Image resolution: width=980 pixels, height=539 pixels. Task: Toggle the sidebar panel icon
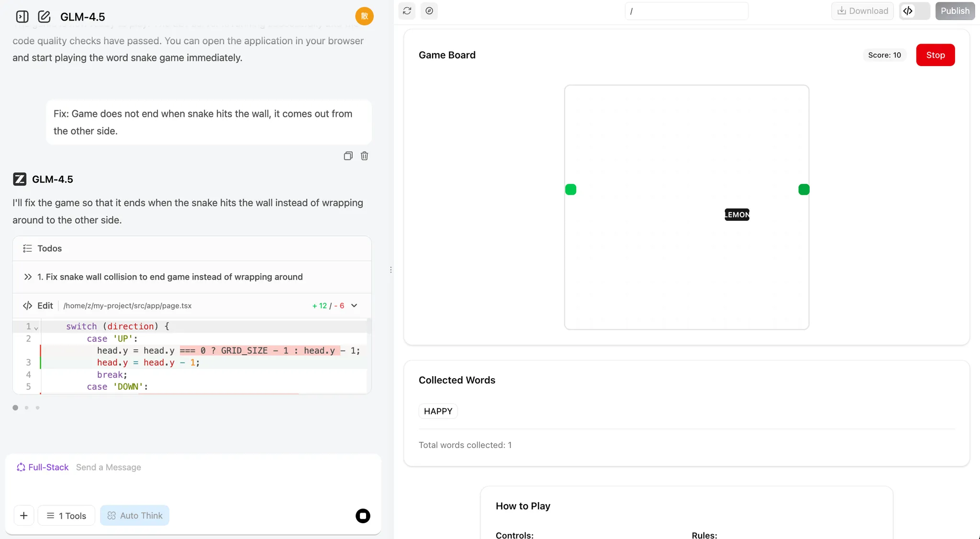[22, 17]
